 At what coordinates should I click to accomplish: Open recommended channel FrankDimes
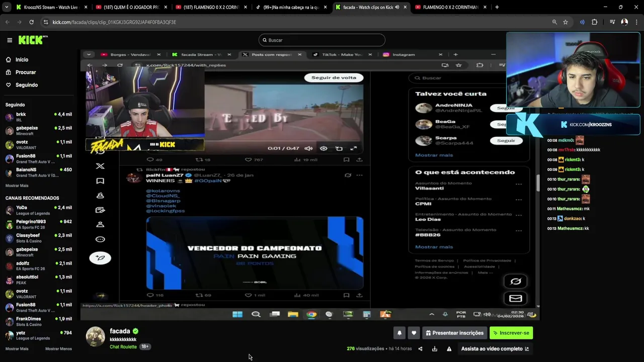coord(39,321)
